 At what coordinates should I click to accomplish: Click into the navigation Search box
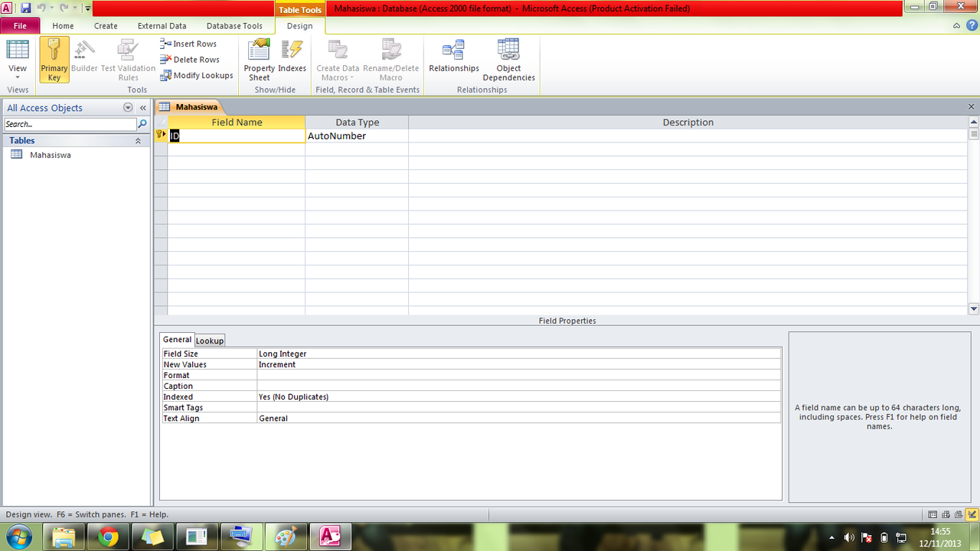point(70,124)
